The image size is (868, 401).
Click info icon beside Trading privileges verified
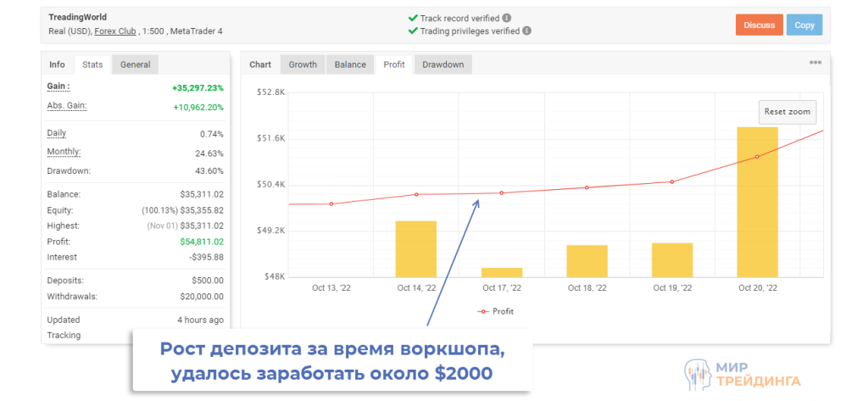pyautogui.click(x=527, y=31)
